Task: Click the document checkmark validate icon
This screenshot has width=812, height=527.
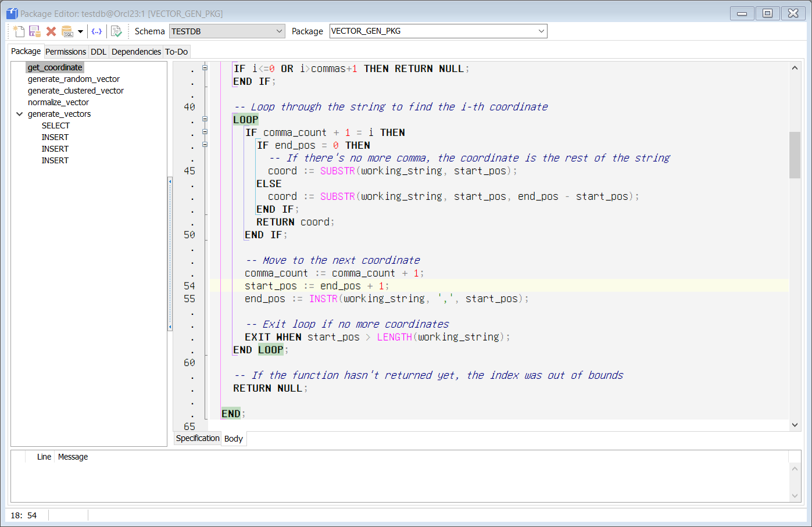Action: tap(116, 31)
